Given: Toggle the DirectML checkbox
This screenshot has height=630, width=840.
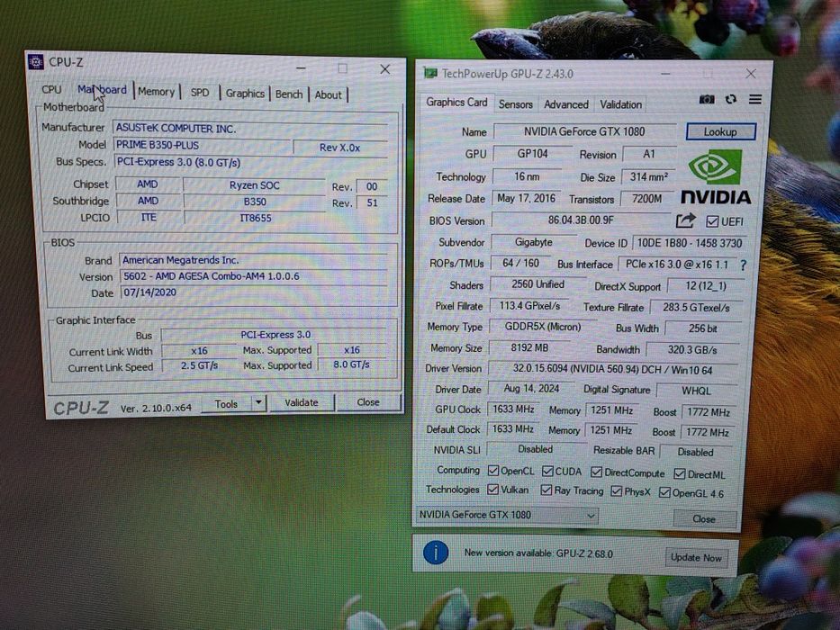Looking at the screenshot, I should [x=679, y=474].
